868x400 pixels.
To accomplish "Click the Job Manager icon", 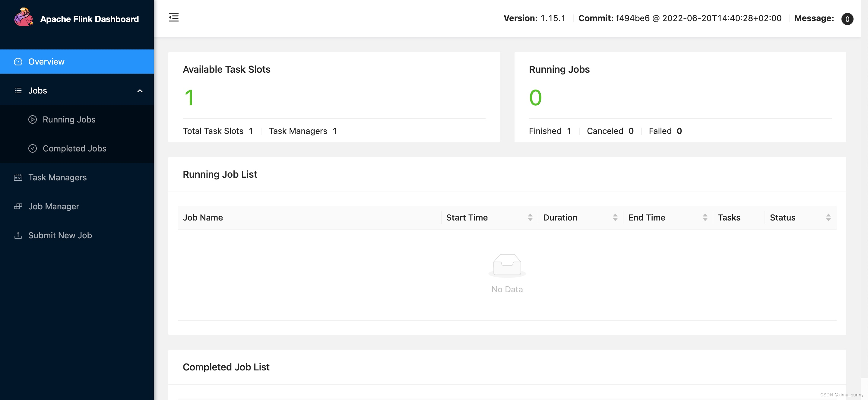I will tap(18, 205).
